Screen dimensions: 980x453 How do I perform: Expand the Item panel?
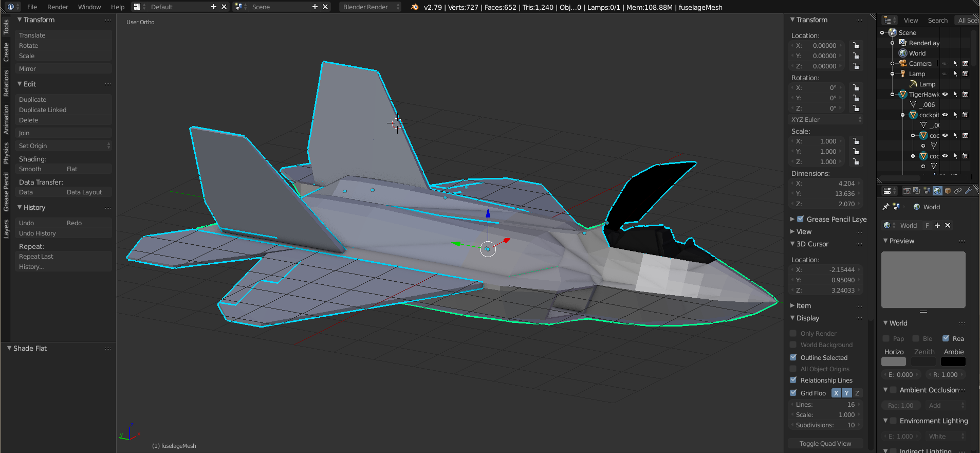[792, 305]
